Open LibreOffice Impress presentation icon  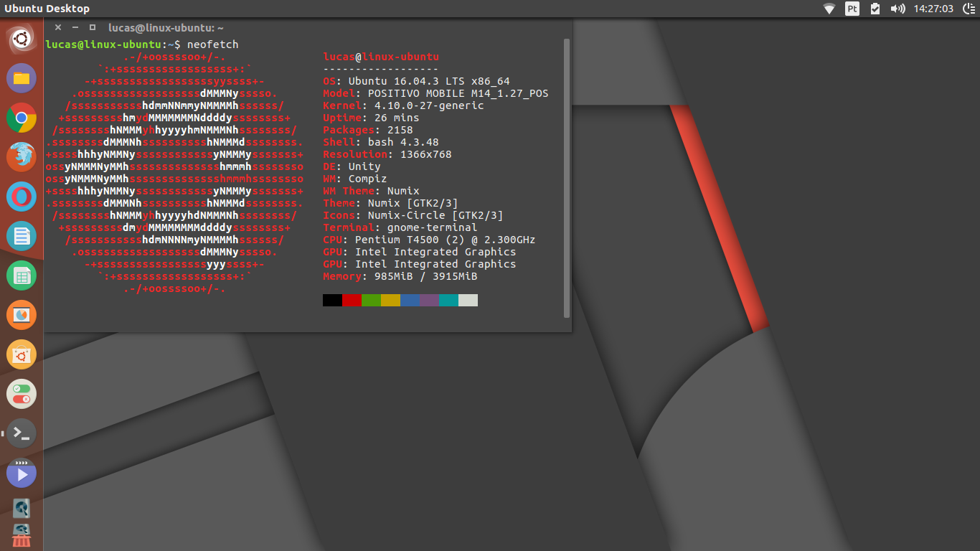[22, 315]
